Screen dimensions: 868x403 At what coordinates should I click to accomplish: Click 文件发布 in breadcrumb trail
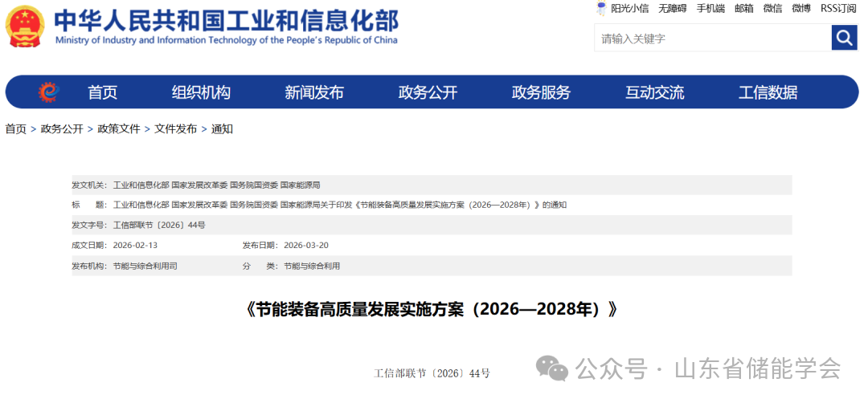[175, 128]
